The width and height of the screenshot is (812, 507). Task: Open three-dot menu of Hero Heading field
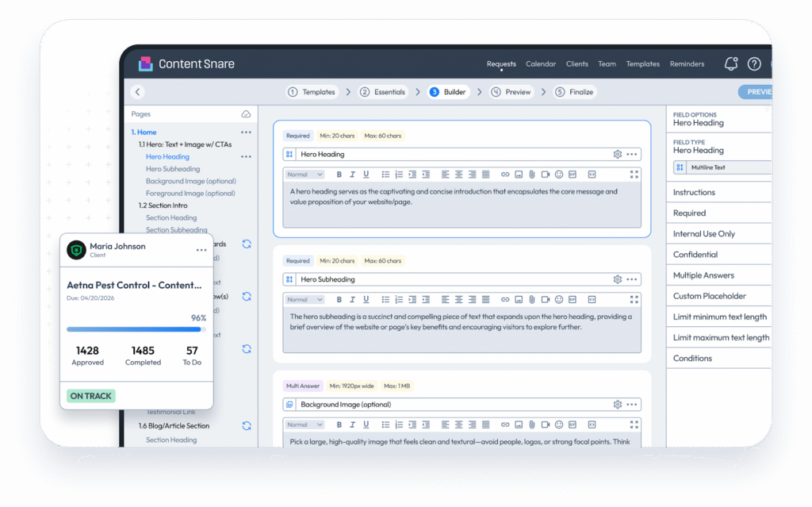(632, 154)
